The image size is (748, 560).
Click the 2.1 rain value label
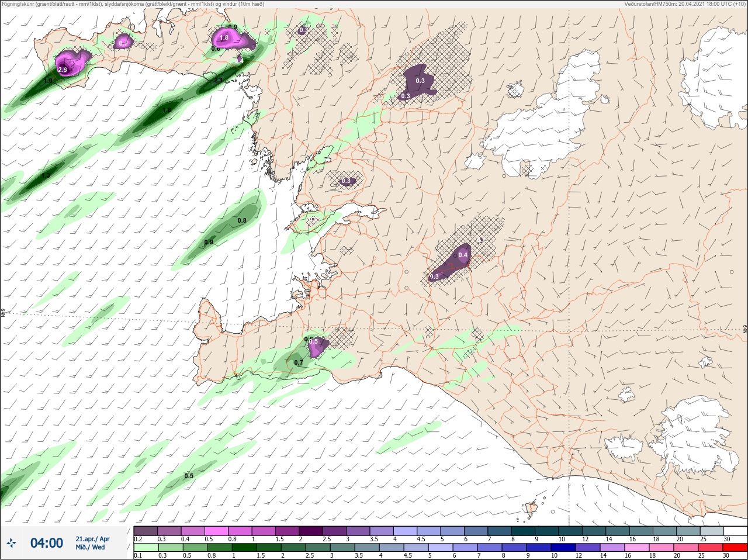(219, 80)
